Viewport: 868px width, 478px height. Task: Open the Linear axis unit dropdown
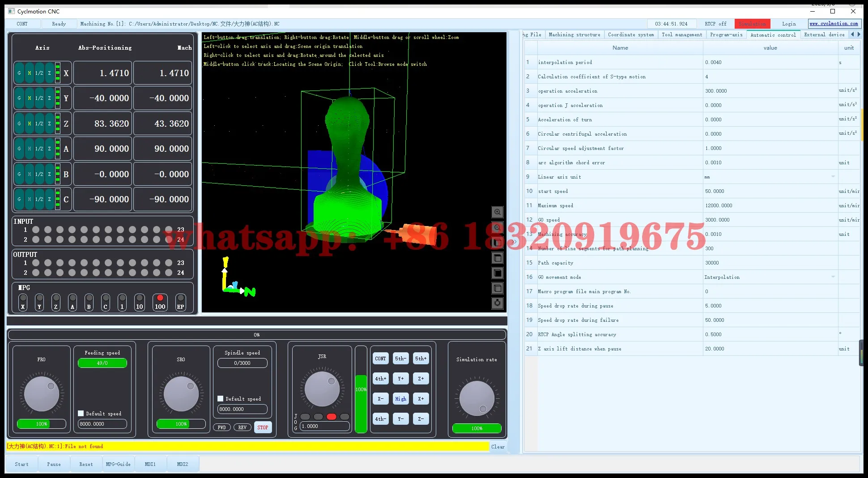[x=833, y=177]
